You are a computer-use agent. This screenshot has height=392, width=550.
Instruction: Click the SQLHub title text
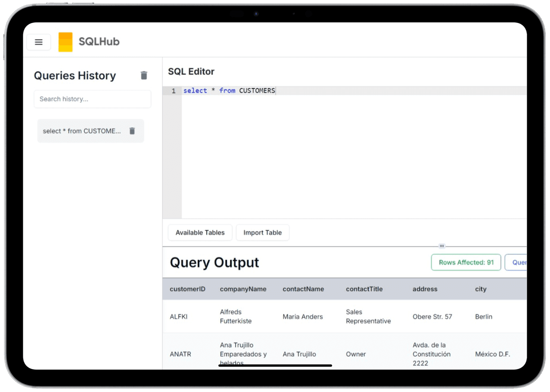click(99, 42)
